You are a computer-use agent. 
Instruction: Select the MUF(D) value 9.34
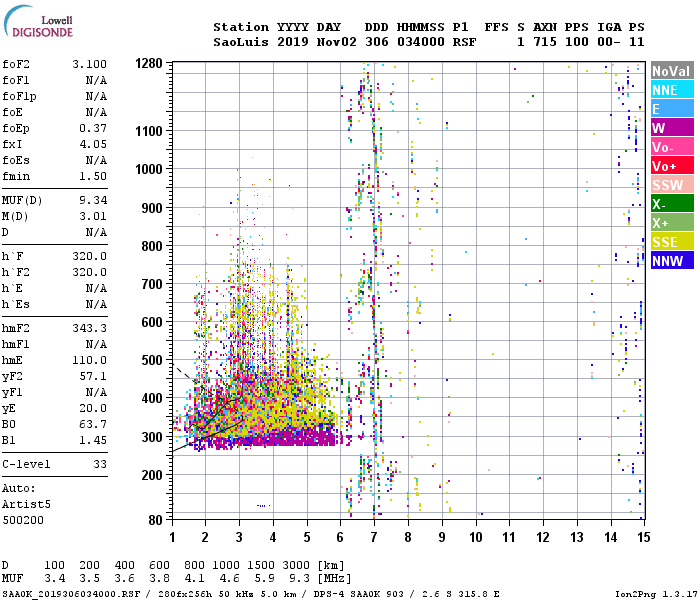coord(92,201)
